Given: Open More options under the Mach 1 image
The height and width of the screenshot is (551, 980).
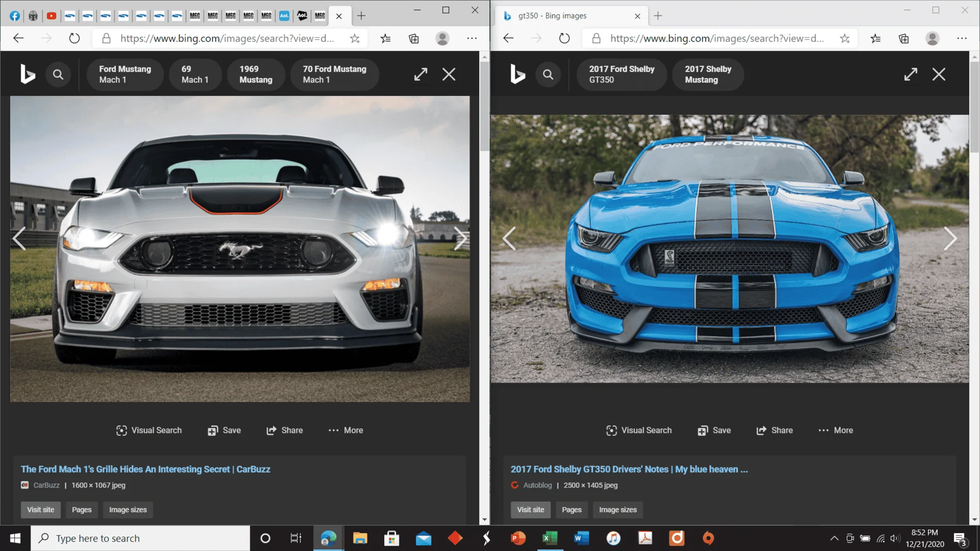Looking at the screenshot, I should coord(346,430).
